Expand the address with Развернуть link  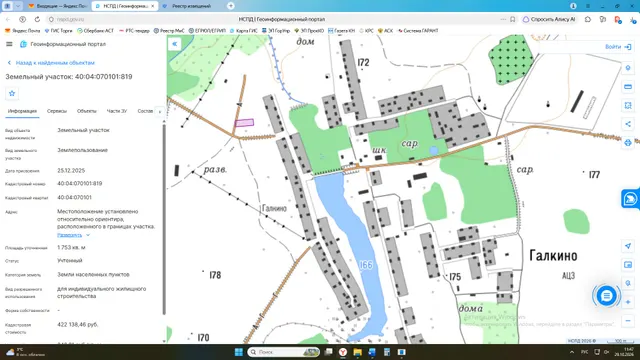click(x=73, y=235)
